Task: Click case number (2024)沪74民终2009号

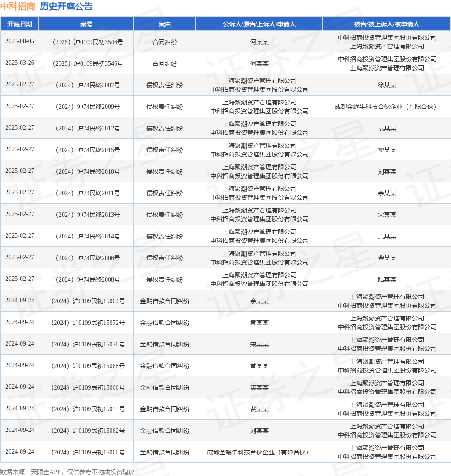Action: 88,107
